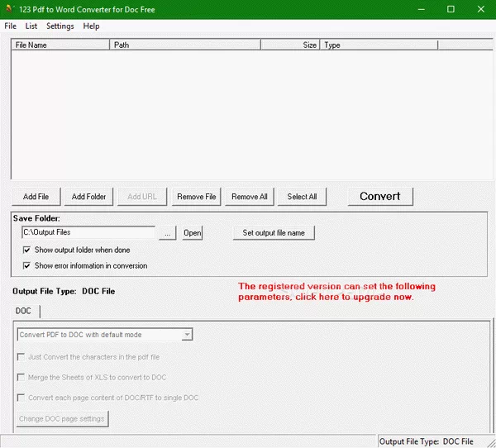
Task: Click the Remove File button
Action: pos(197,197)
